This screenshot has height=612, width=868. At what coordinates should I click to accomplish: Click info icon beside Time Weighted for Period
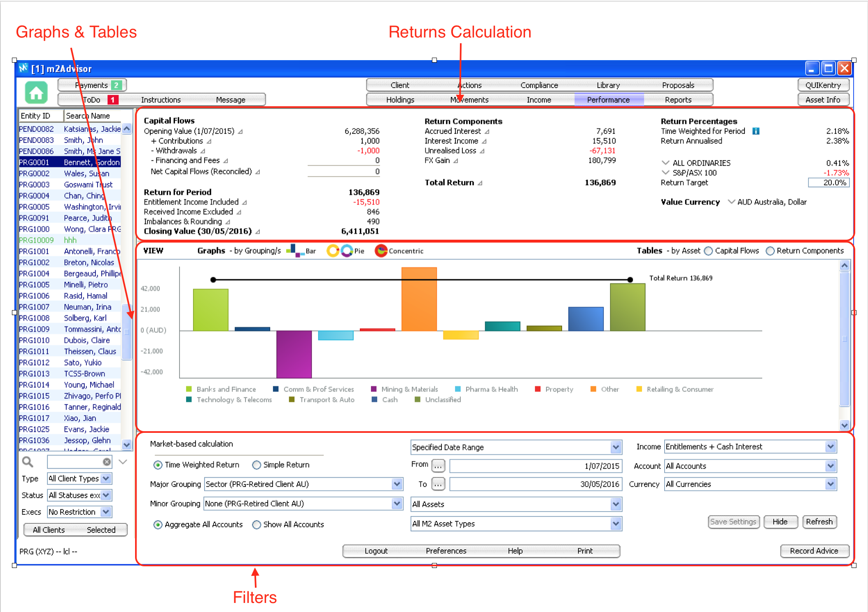[756, 131]
